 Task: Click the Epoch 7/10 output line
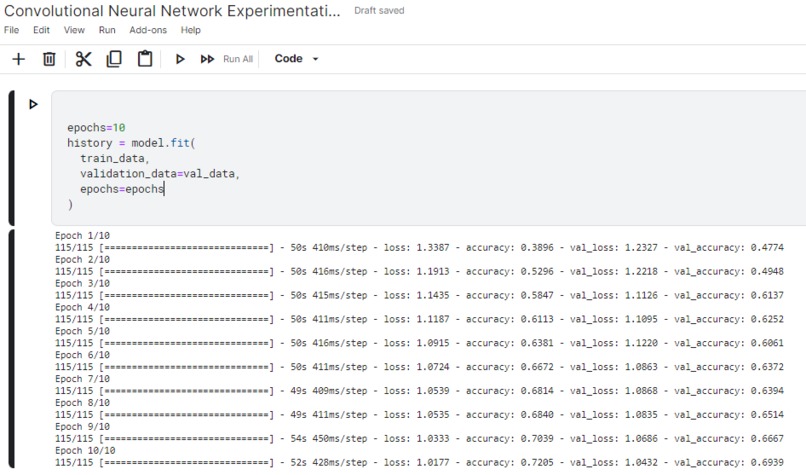tap(83, 379)
